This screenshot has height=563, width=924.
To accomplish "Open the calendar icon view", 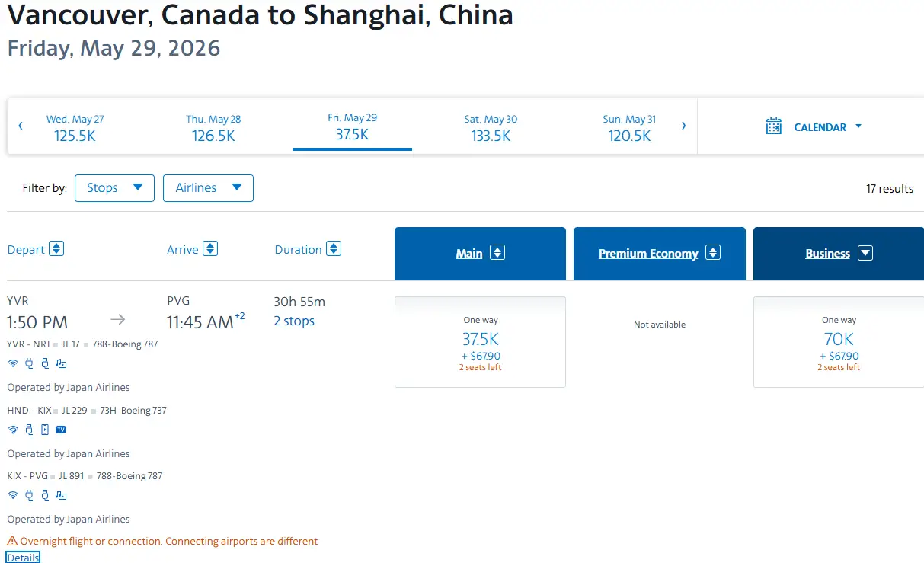I will point(773,126).
